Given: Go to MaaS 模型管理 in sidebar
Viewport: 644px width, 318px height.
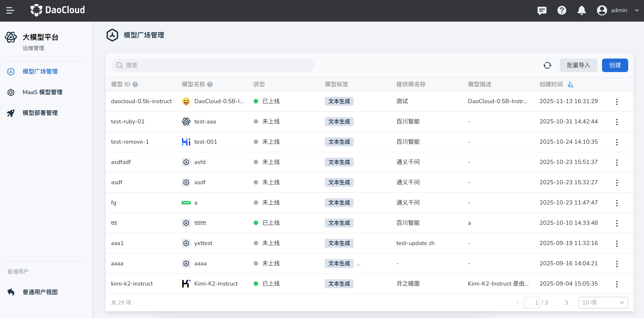Looking at the screenshot, I should click(x=42, y=92).
